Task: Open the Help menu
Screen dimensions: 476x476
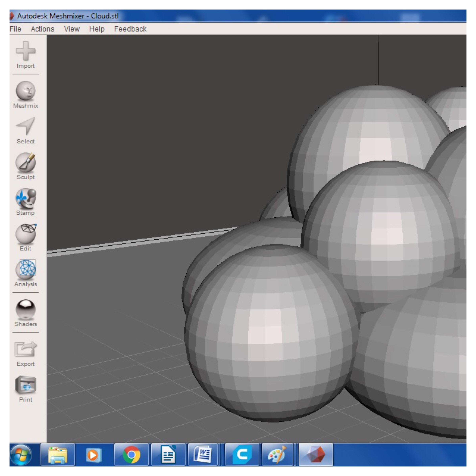Action: point(97,29)
